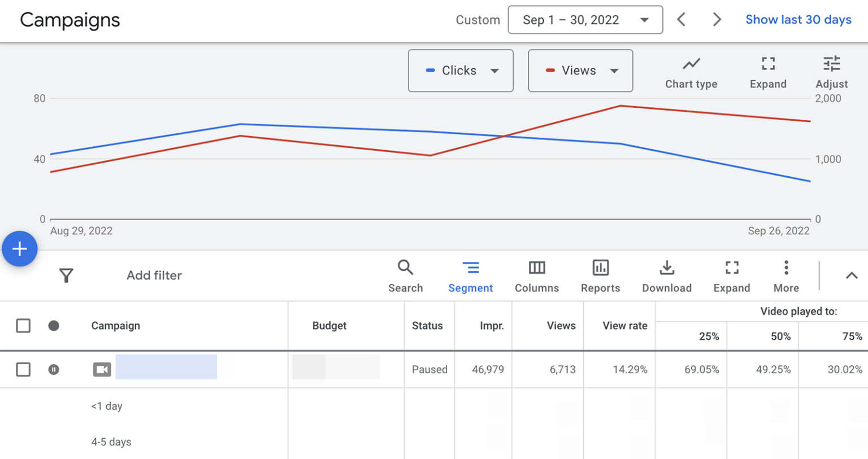Open the Chart type selector
The height and width of the screenshot is (459, 868).
(691, 71)
